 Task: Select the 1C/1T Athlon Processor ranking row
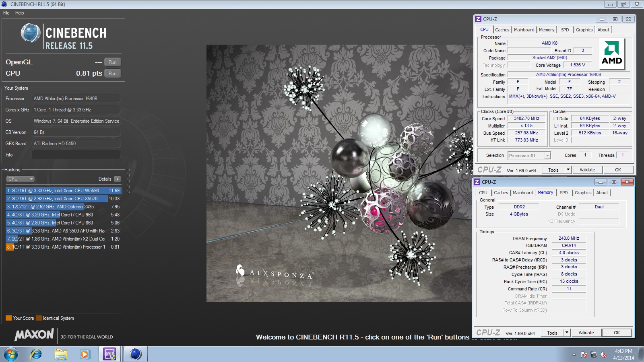pos(64,247)
